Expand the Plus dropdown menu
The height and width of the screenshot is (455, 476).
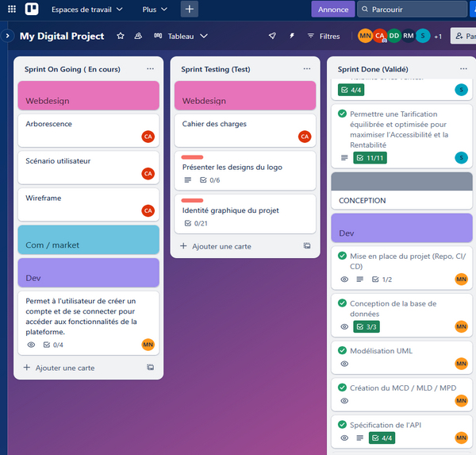point(155,10)
